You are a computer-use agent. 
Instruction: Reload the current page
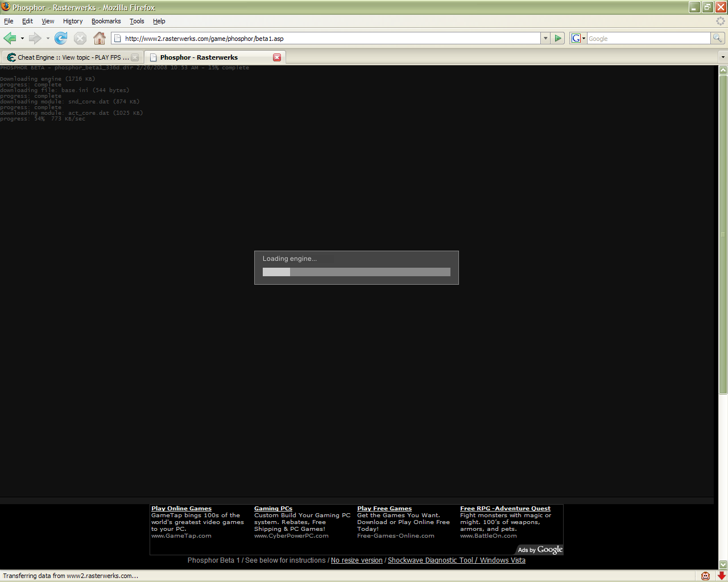tap(61, 38)
